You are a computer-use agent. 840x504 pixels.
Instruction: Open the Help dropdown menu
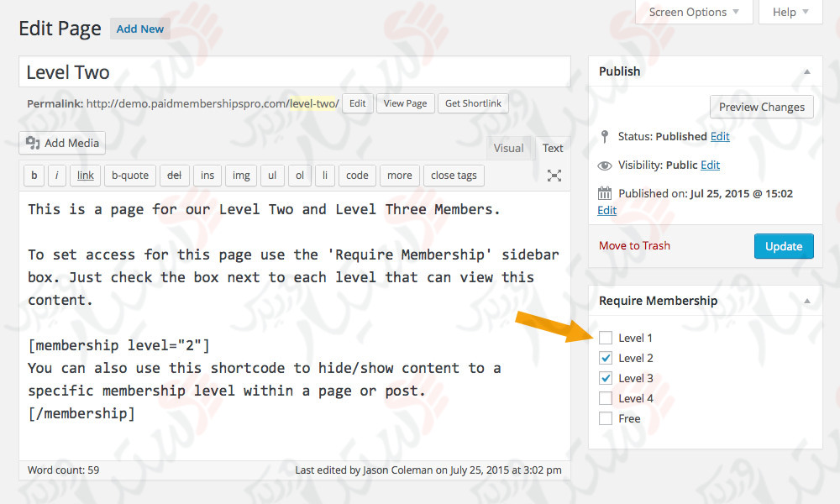(x=789, y=12)
